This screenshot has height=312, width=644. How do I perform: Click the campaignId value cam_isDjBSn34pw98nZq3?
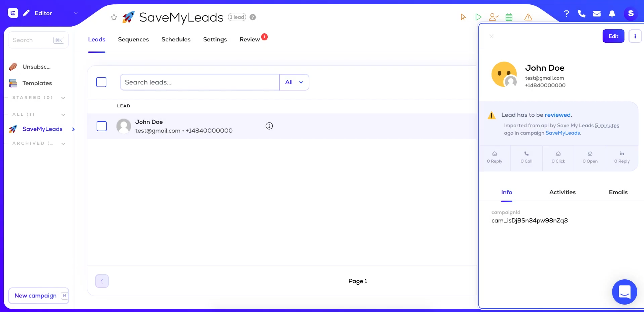pos(530,220)
